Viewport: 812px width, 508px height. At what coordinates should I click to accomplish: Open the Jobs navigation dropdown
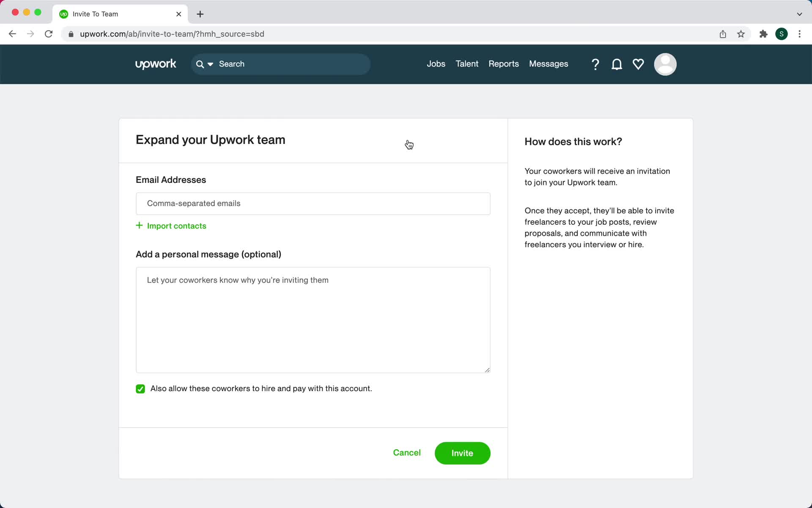click(x=436, y=64)
